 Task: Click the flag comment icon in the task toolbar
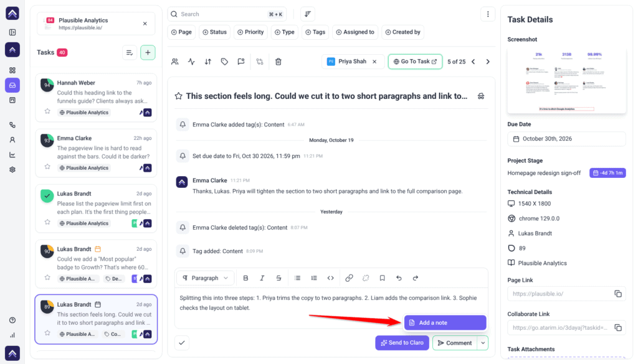coord(241,62)
